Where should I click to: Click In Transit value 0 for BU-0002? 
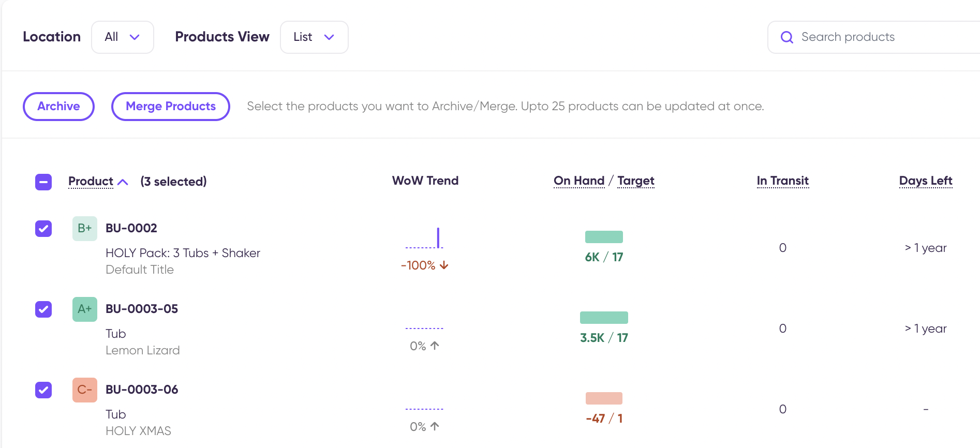[783, 248]
